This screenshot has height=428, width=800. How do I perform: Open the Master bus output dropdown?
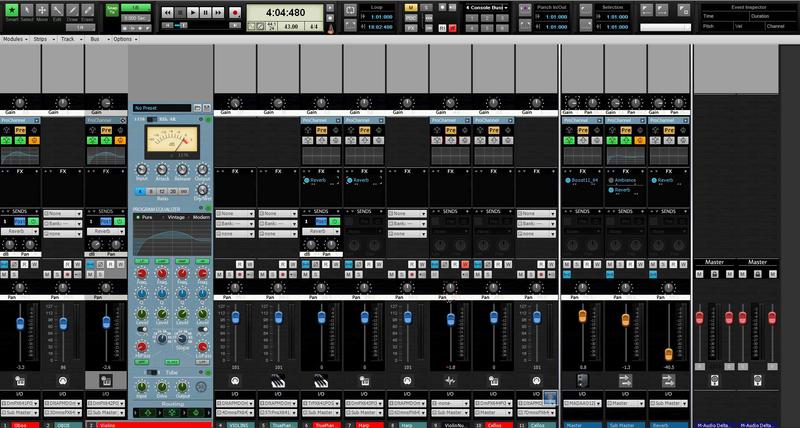pos(582,403)
